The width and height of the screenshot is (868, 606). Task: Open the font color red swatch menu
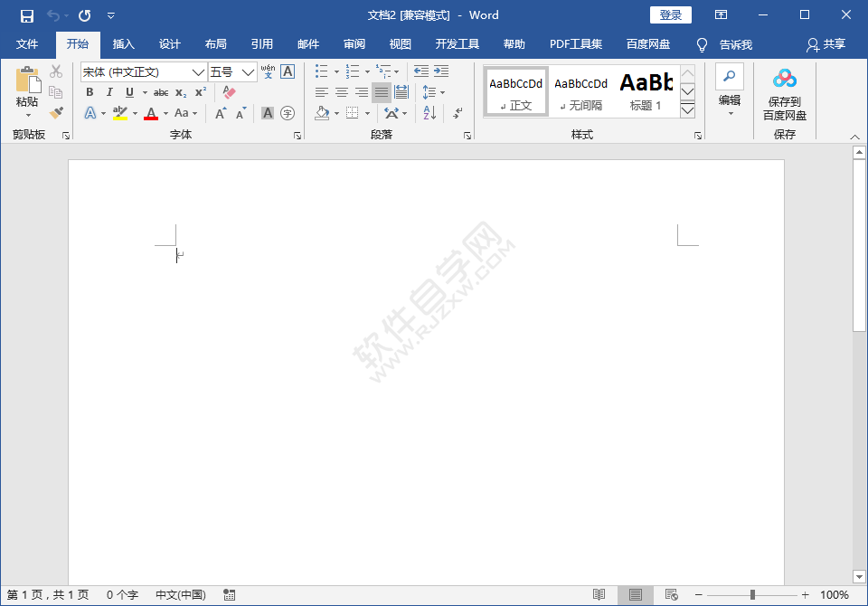pyautogui.click(x=151, y=113)
